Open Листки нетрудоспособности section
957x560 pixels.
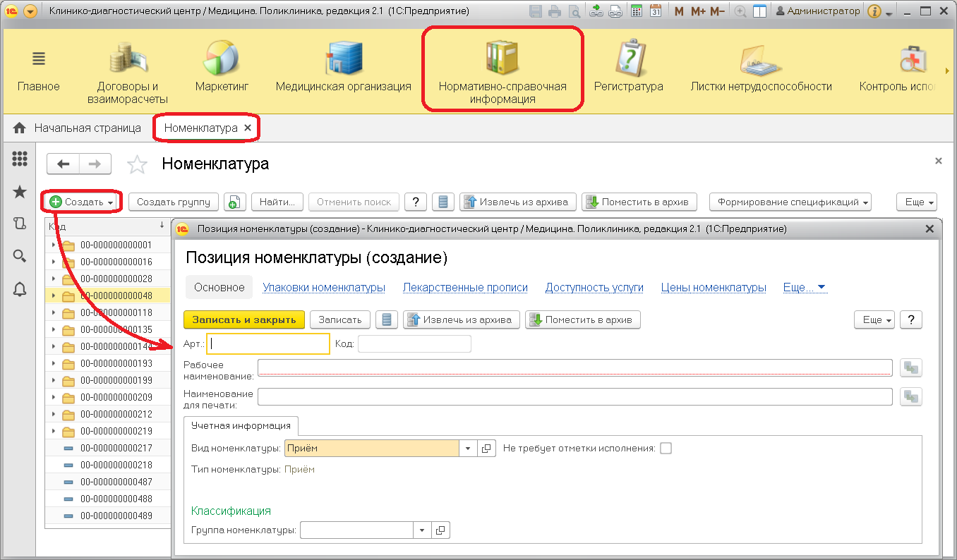pyautogui.click(x=761, y=67)
